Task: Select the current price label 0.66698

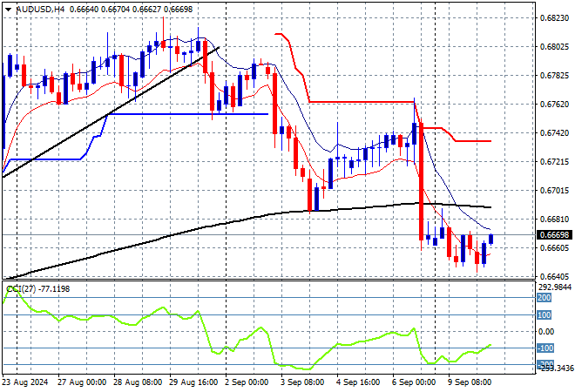Action: pos(554,234)
